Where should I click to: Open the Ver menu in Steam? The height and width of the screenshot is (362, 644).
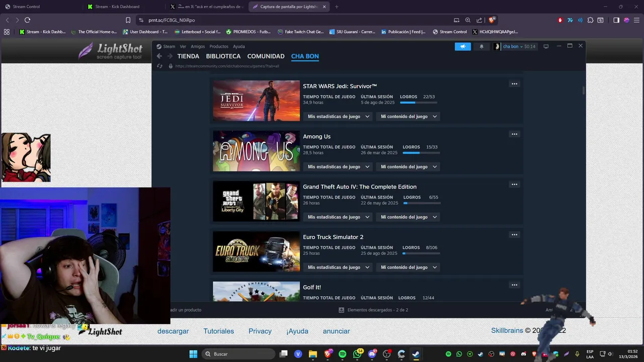[183, 46]
